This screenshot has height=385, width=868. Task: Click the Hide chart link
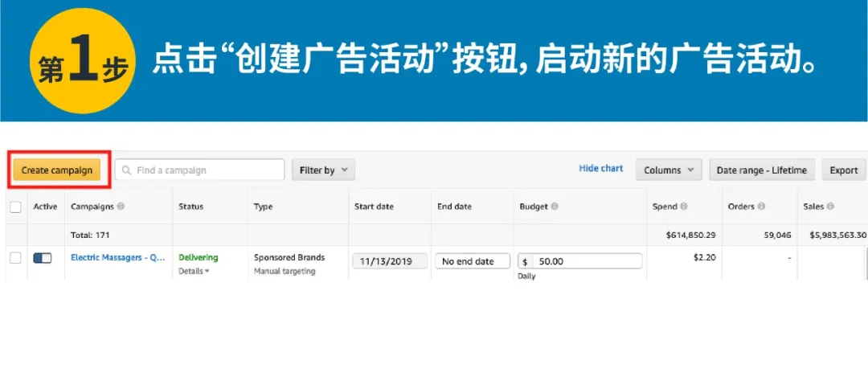pos(600,169)
